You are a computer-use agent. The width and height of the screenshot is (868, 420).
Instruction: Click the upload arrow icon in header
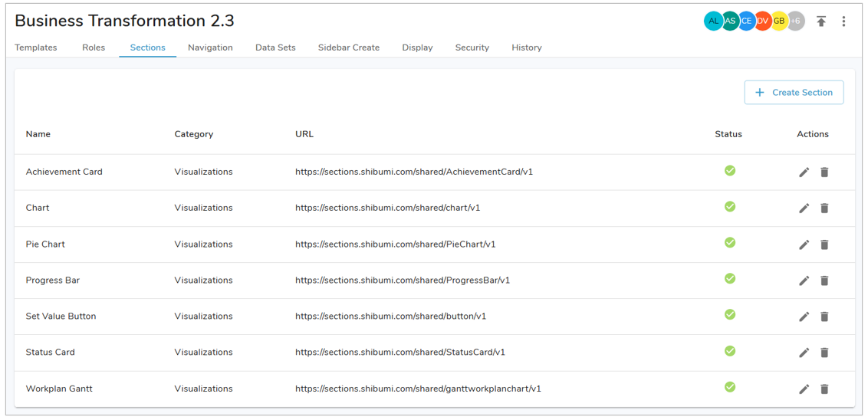pos(821,21)
